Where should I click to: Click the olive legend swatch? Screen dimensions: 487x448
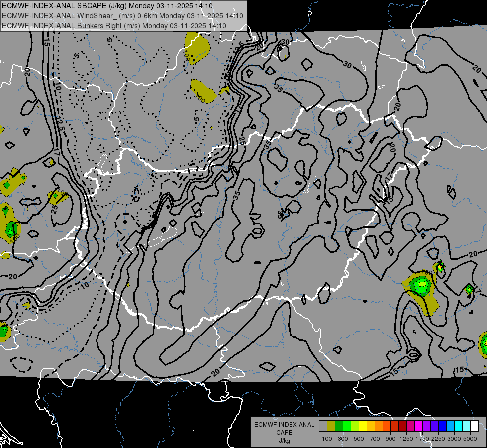331,426
